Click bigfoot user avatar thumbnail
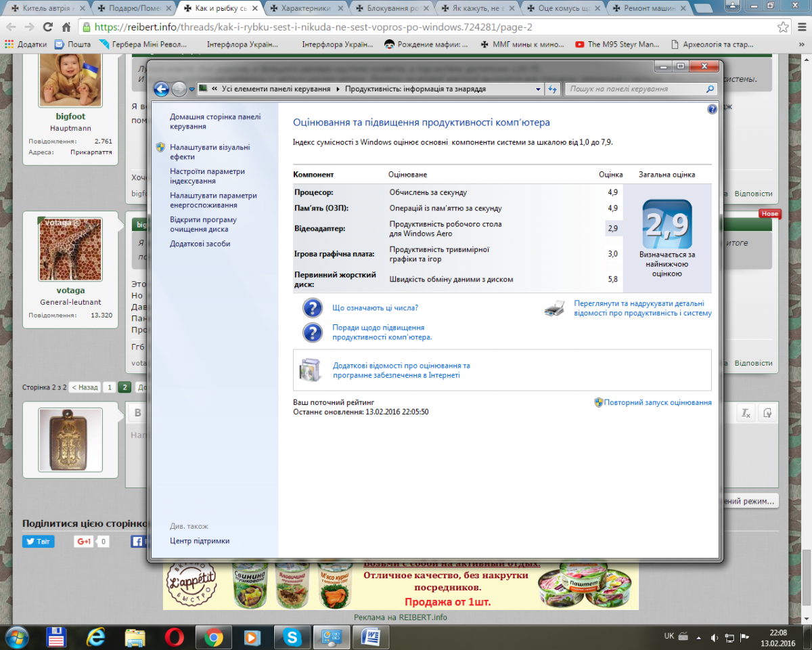The image size is (812, 650). (x=70, y=79)
